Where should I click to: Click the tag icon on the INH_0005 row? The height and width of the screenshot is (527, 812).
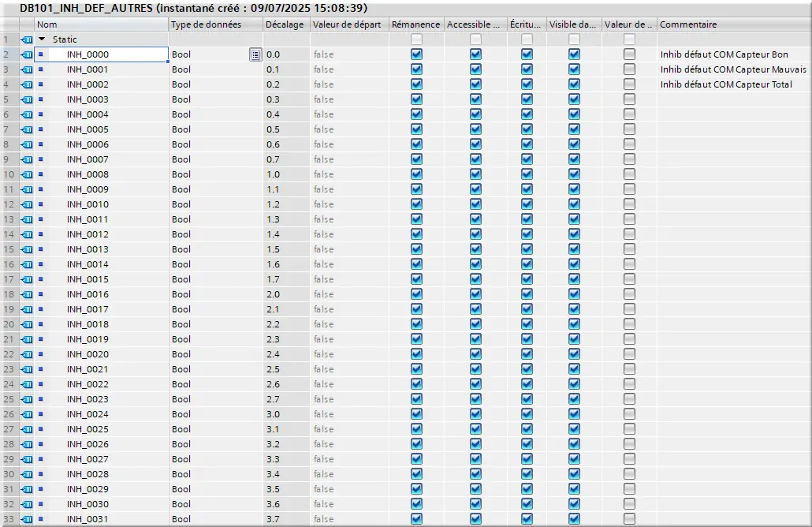click(27, 129)
